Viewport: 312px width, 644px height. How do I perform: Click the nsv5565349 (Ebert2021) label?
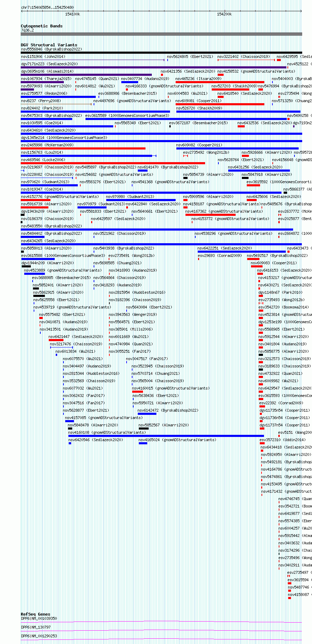coord(138,123)
